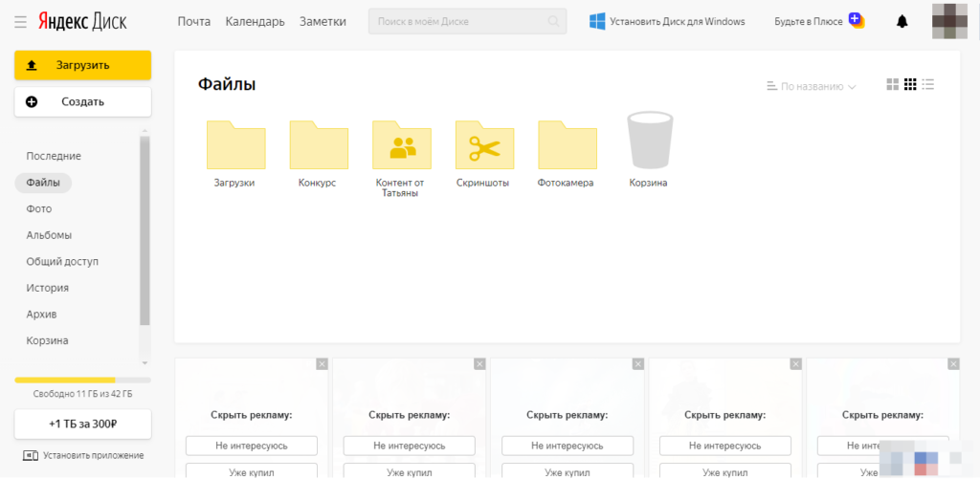This screenshot has height=479, width=980.
Task: Open the Фотокамера folder
Action: click(567, 145)
